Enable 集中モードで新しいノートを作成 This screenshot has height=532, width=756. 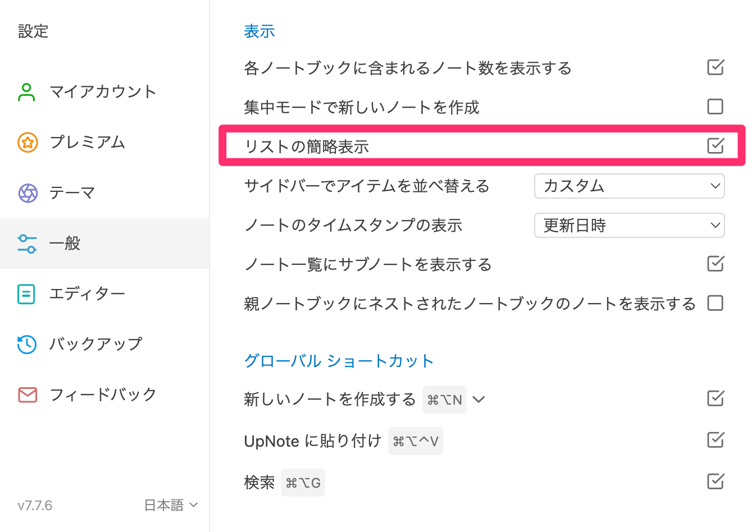714,106
